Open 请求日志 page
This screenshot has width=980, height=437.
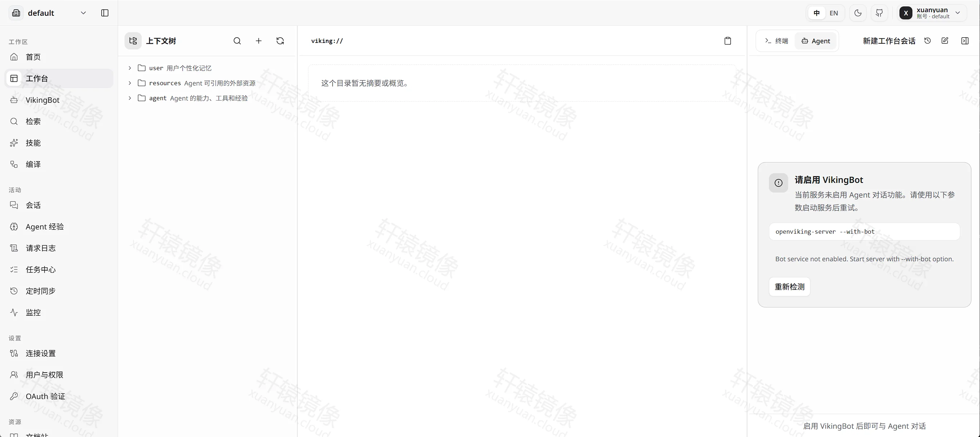(59, 248)
